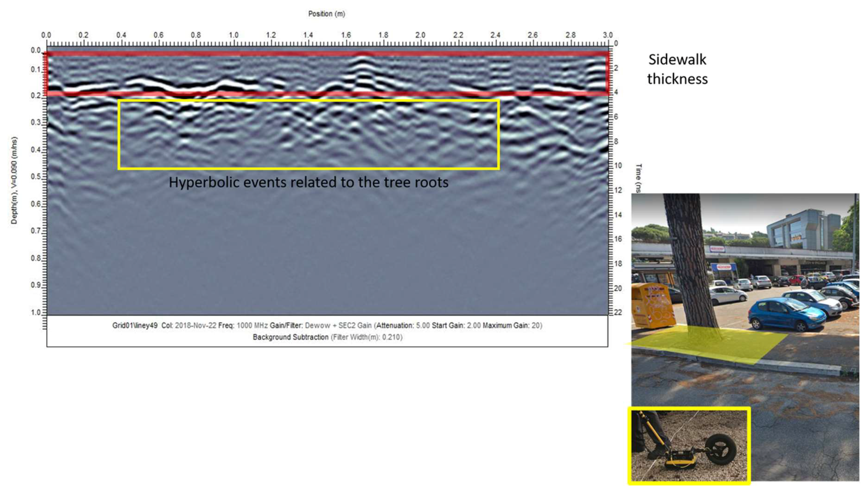Viewport: 868px width, 495px height.
Task: Click the 'Sidewalk thickness' label text
Action: click(x=677, y=69)
